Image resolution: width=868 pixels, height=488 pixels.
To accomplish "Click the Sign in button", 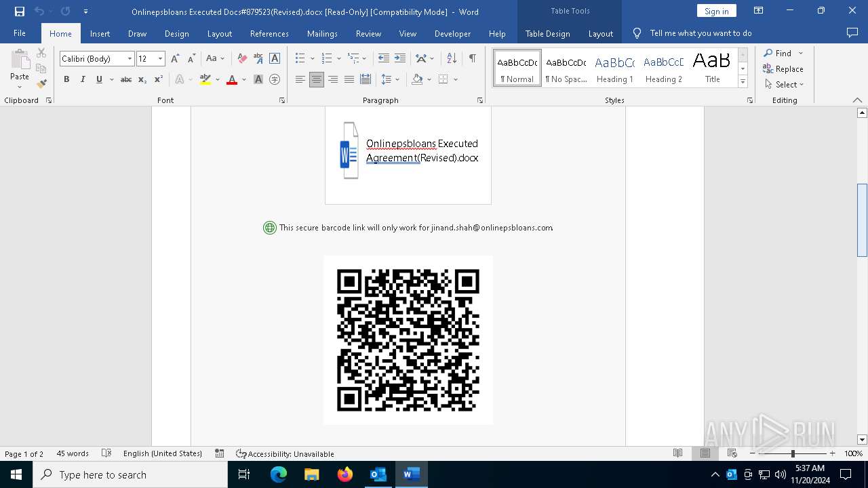I will tap(716, 11).
